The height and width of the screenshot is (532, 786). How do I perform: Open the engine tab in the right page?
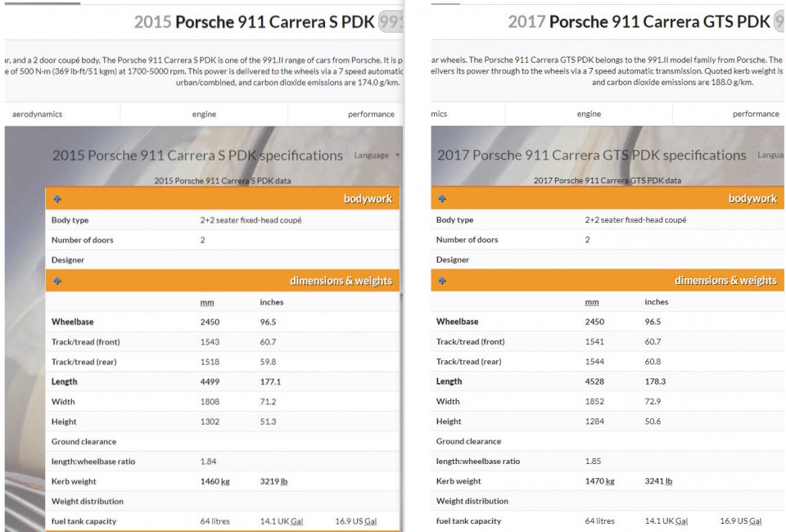[589, 114]
